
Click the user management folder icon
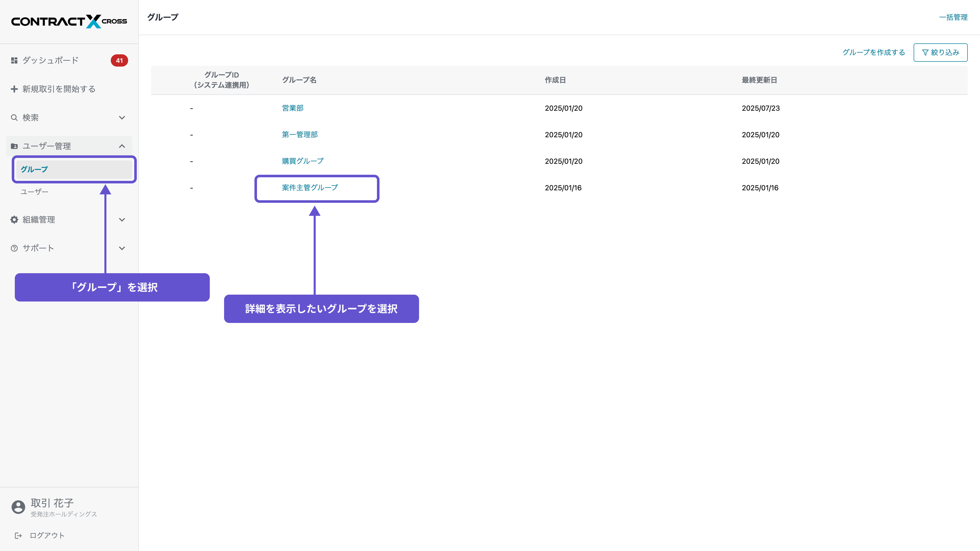[14, 146]
